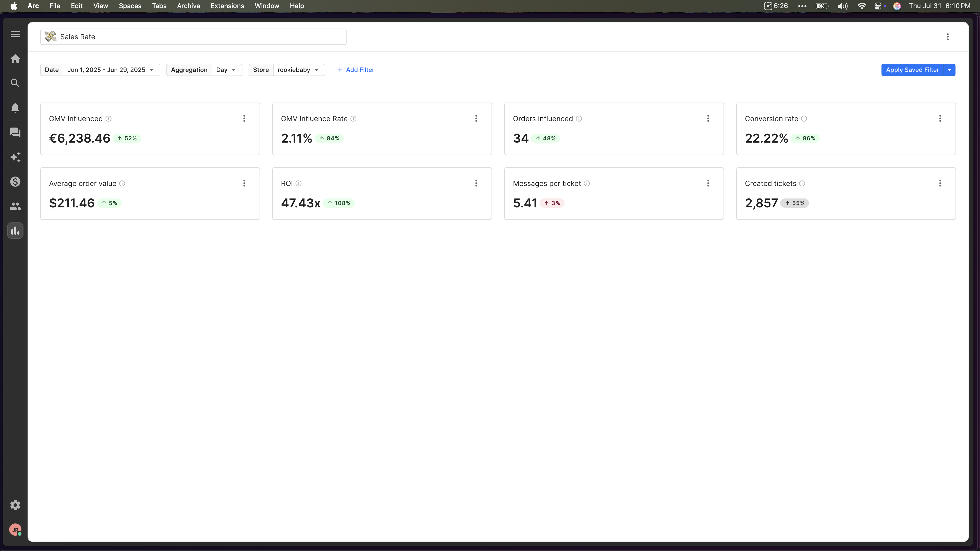Open the Store rookiebaby dropdown
The height and width of the screenshot is (551, 980).
point(298,70)
